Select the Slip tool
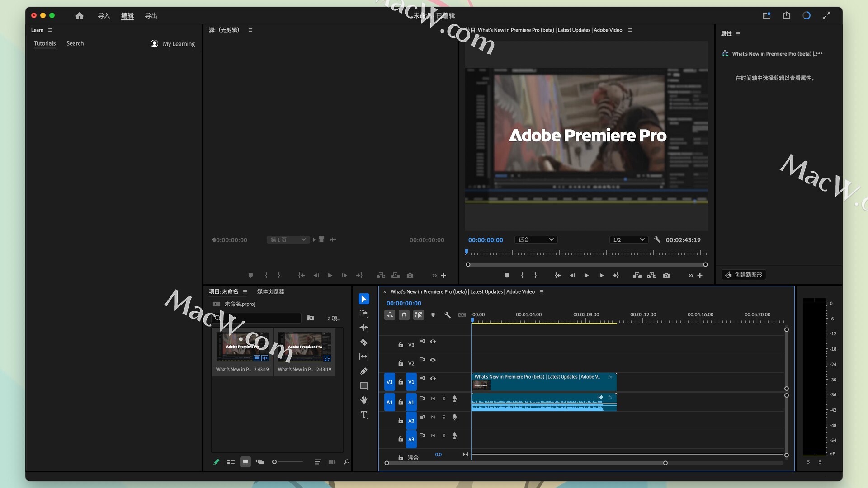This screenshot has width=868, height=488. point(364,357)
